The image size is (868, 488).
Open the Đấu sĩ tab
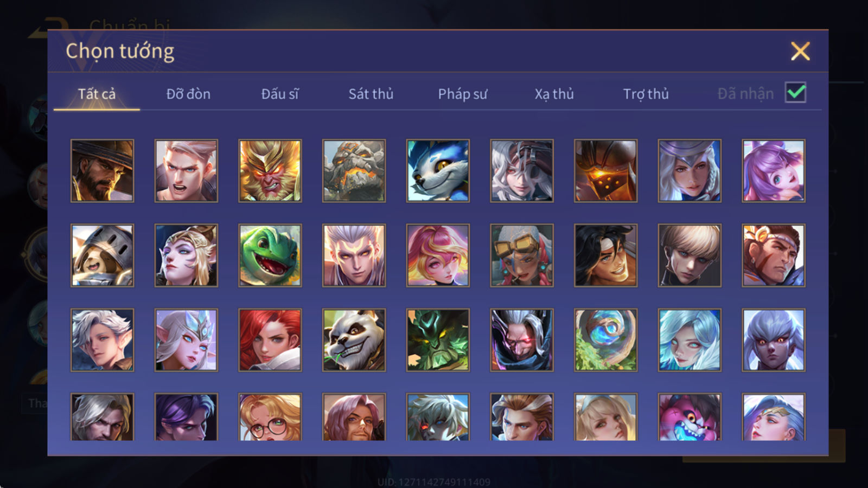[x=280, y=94]
